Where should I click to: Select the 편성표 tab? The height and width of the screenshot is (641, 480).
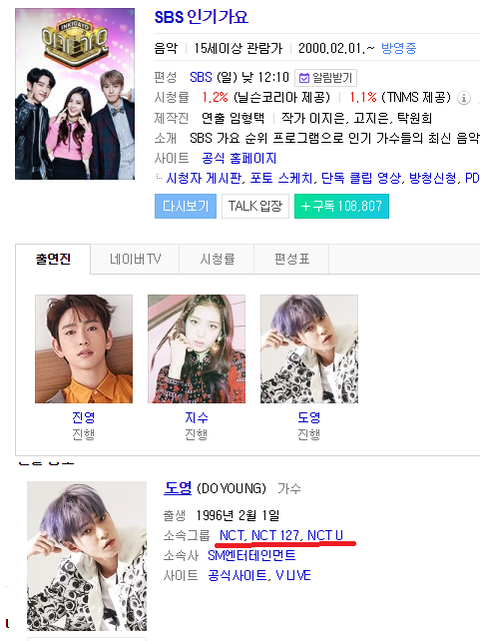[x=292, y=259]
